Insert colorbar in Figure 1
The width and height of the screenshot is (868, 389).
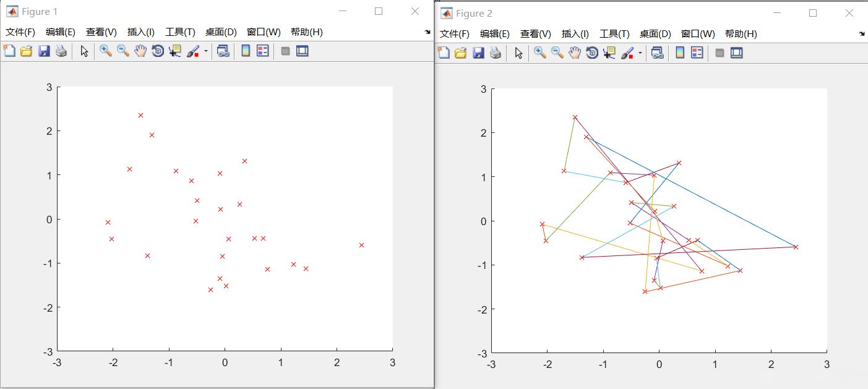[x=246, y=51]
